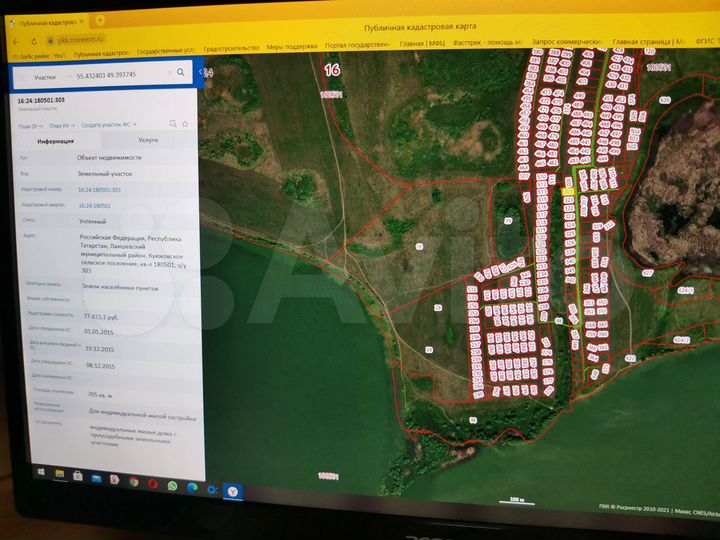Open the План КК link

point(60,125)
